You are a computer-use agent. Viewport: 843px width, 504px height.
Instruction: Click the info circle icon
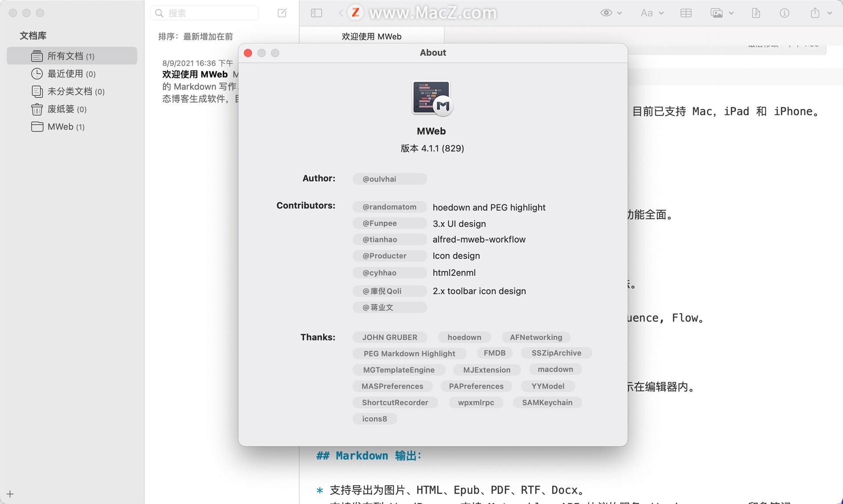785,13
